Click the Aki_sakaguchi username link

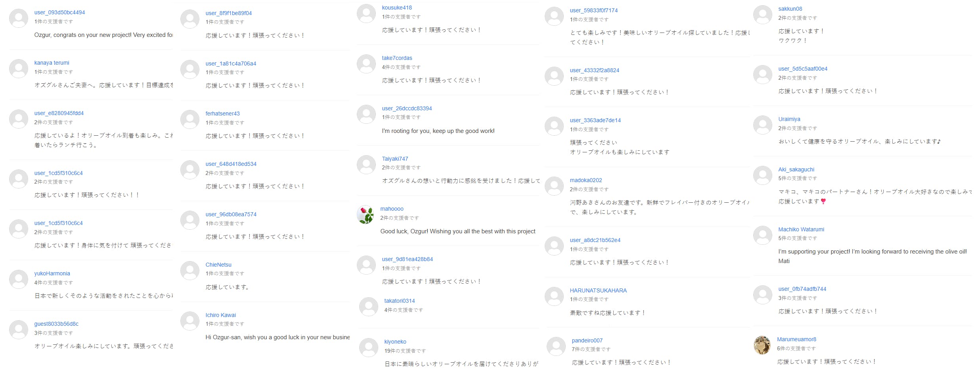click(796, 169)
